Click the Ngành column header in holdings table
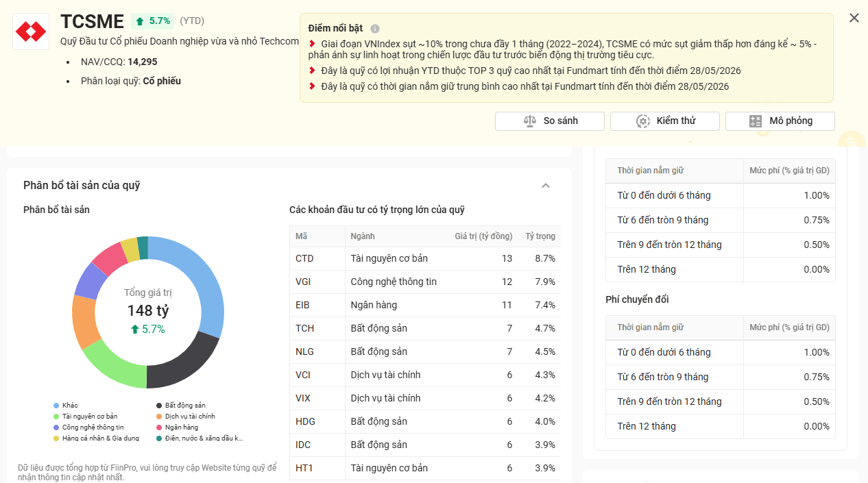 pyautogui.click(x=363, y=236)
